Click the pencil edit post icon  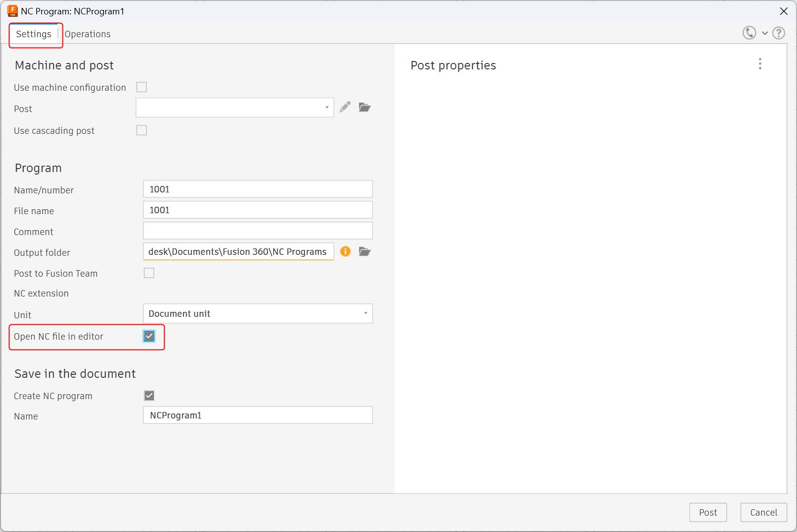pos(345,107)
